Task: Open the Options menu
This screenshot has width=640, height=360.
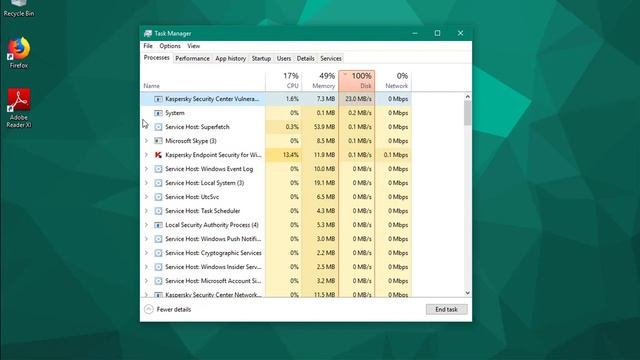Action: (x=170, y=46)
